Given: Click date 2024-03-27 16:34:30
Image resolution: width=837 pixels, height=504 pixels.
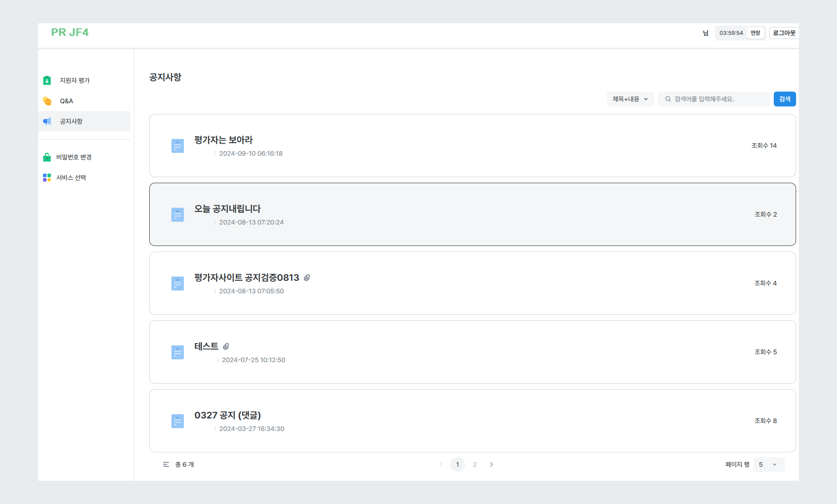Looking at the screenshot, I should tap(252, 429).
